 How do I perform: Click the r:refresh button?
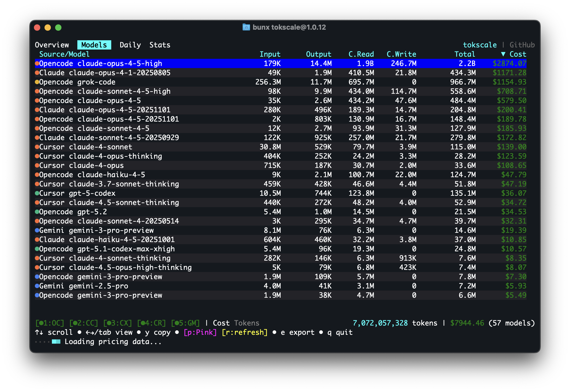tap(244, 332)
